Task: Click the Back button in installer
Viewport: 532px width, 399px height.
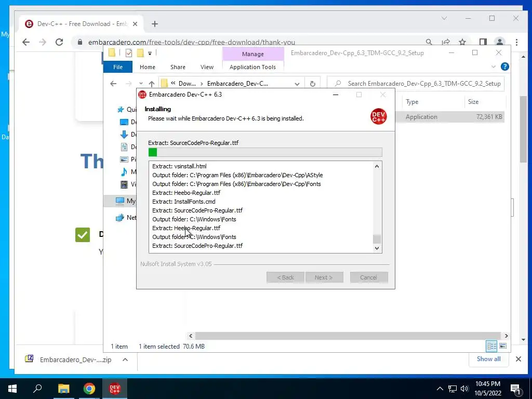Action: [285, 277]
